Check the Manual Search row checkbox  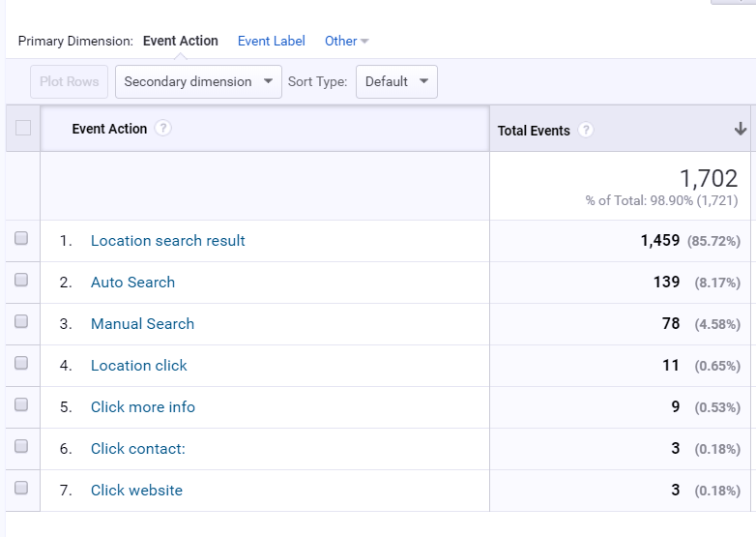tap(21, 321)
